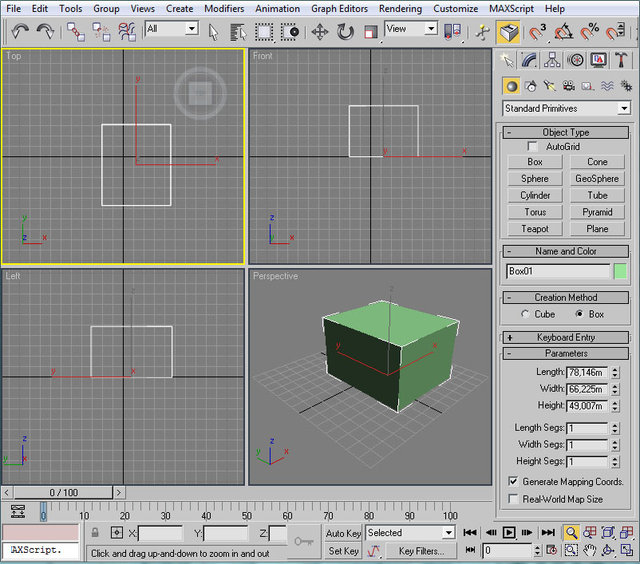Switch to Lights creation category
This screenshot has width=640, height=564.
(x=549, y=86)
